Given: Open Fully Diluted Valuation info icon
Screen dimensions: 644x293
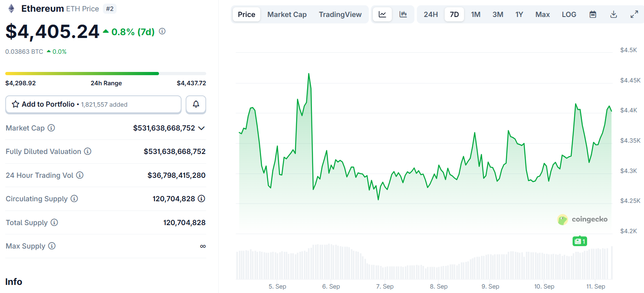Looking at the screenshot, I should coord(88,151).
